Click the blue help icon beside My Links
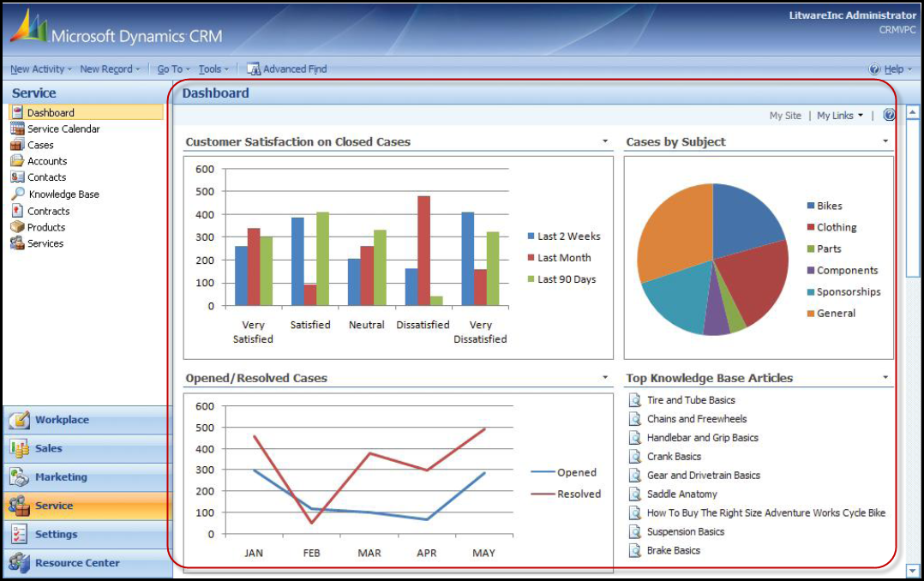The width and height of the screenshot is (924, 581). 889,115
